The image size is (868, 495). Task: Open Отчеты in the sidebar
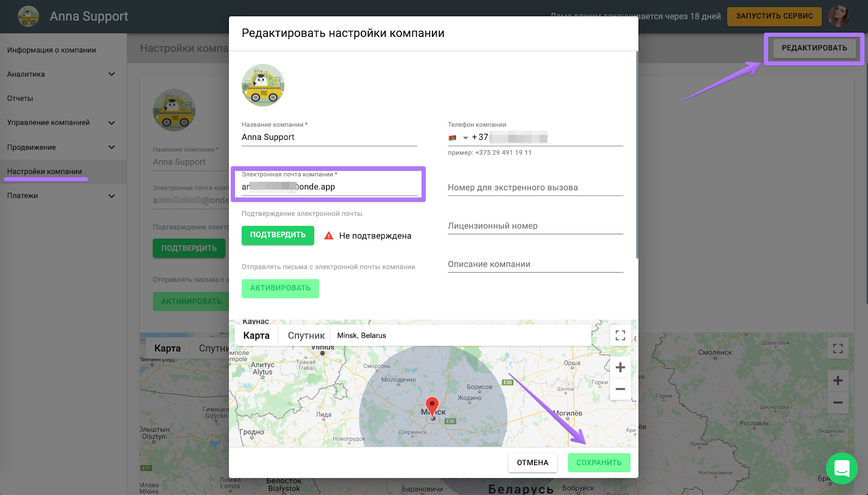pos(20,98)
